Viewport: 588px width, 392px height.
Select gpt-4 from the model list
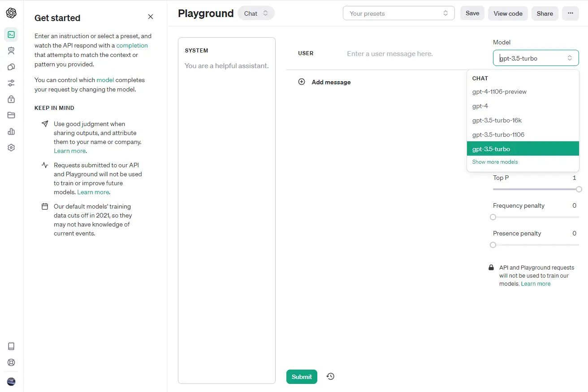point(523,106)
